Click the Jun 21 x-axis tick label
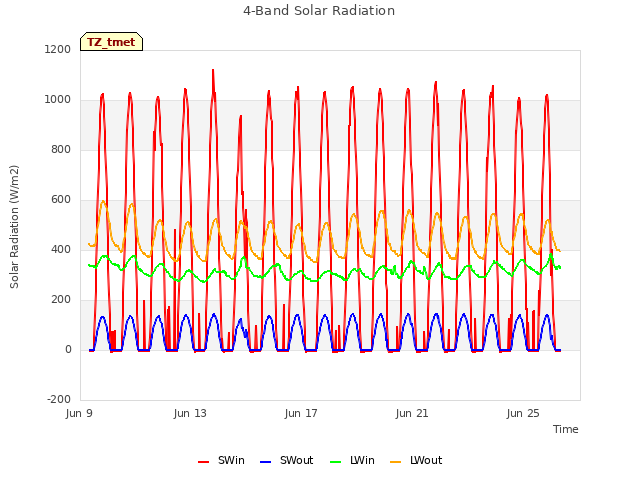This screenshot has width=640, height=480. coord(412,413)
